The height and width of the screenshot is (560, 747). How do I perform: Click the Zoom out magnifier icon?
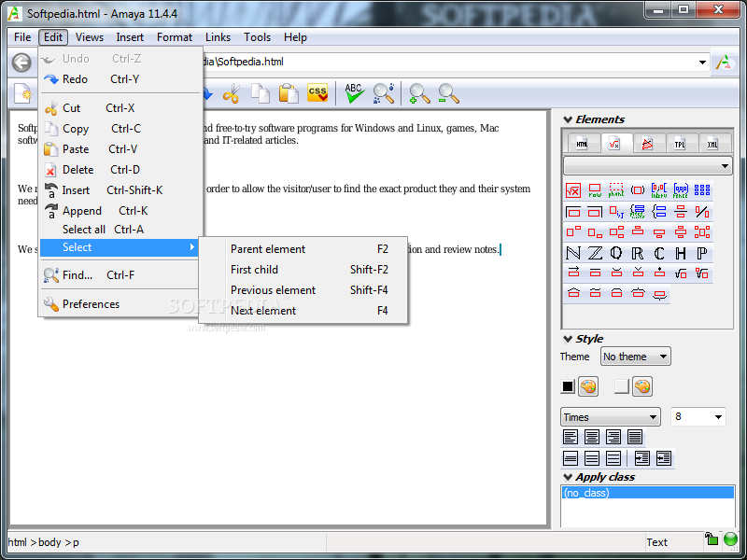[448, 93]
